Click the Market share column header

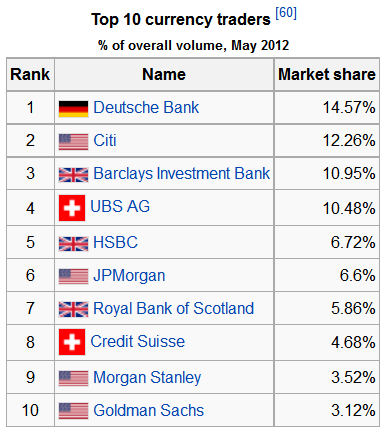point(327,74)
